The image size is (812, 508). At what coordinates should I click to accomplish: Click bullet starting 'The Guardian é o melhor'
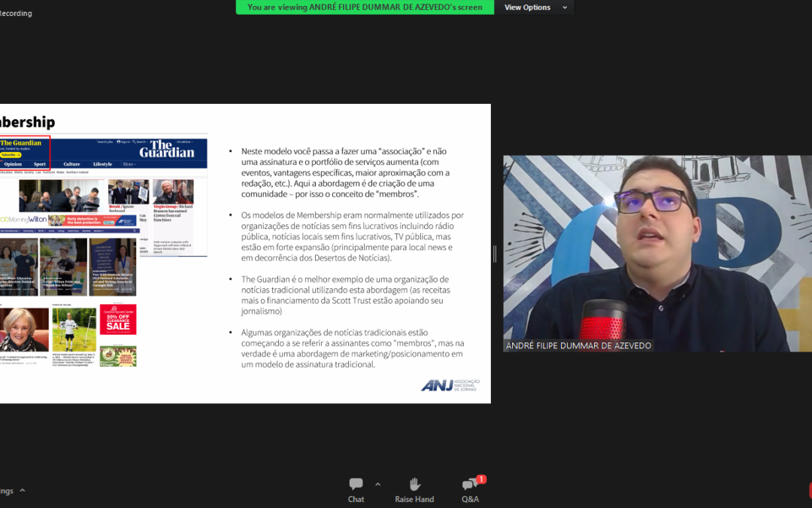click(345, 295)
